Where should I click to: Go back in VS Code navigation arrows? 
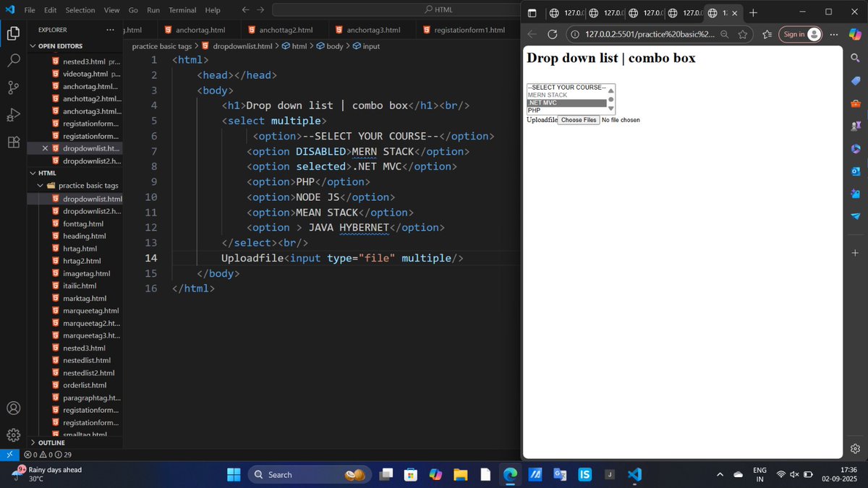[244, 10]
